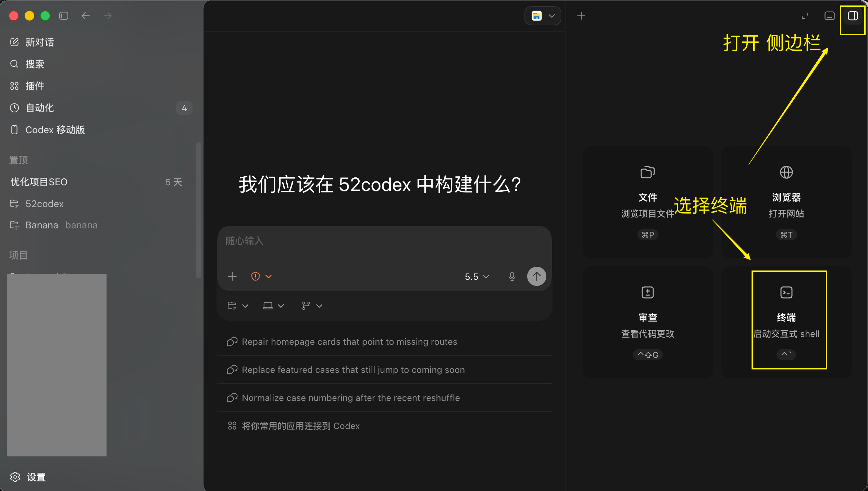
Task: Toggle the left sidebar panel icon
Action: pyautogui.click(x=64, y=16)
